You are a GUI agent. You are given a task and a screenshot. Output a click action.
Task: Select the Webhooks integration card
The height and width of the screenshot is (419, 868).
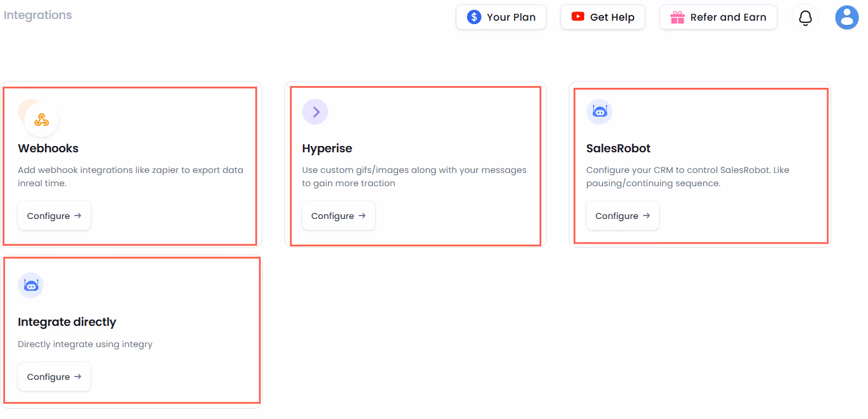point(131,166)
